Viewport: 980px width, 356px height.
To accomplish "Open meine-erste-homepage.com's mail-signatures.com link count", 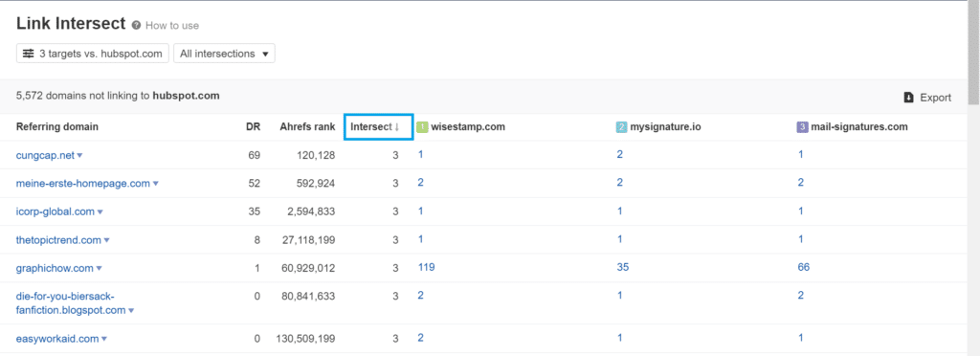I will click(x=801, y=183).
